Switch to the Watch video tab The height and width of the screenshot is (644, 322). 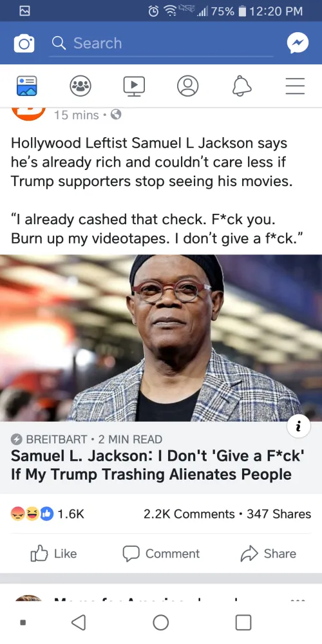pos(135,86)
